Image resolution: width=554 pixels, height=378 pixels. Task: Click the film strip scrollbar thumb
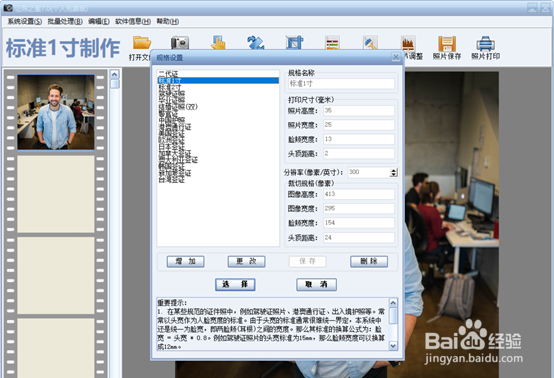tap(114, 84)
